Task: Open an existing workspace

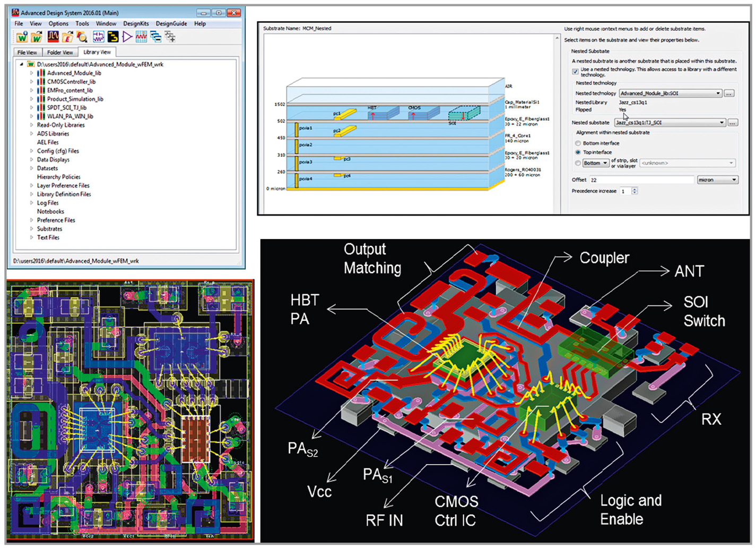Action: click(x=36, y=37)
